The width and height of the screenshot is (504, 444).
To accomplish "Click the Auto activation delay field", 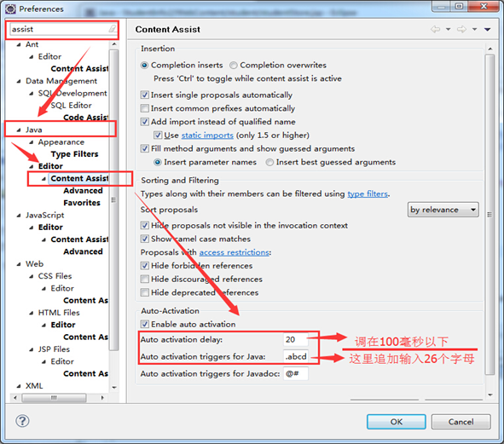I will [296, 339].
